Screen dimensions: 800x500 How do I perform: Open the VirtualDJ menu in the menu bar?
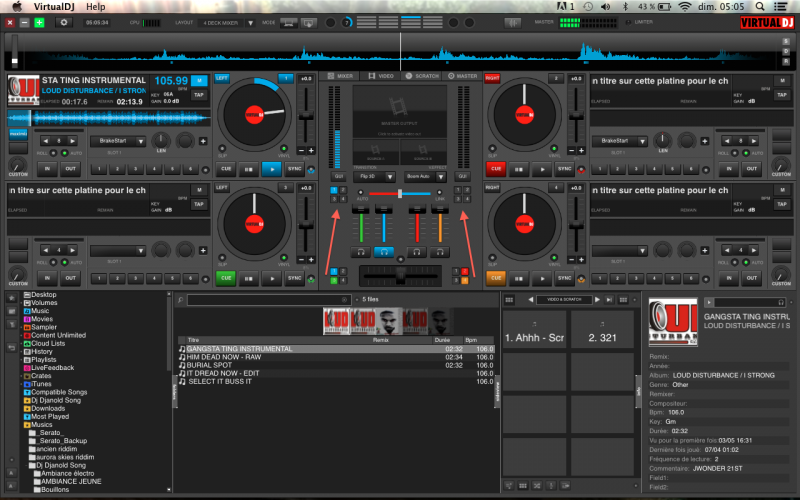coord(54,7)
